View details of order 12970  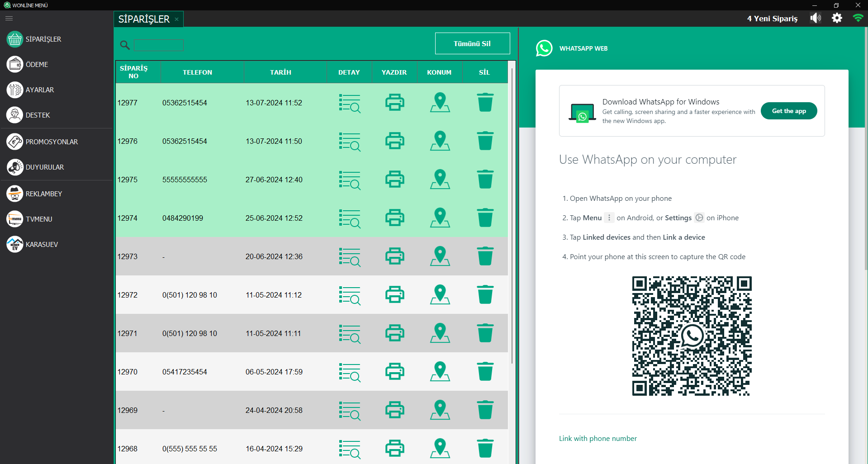coord(350,372)
